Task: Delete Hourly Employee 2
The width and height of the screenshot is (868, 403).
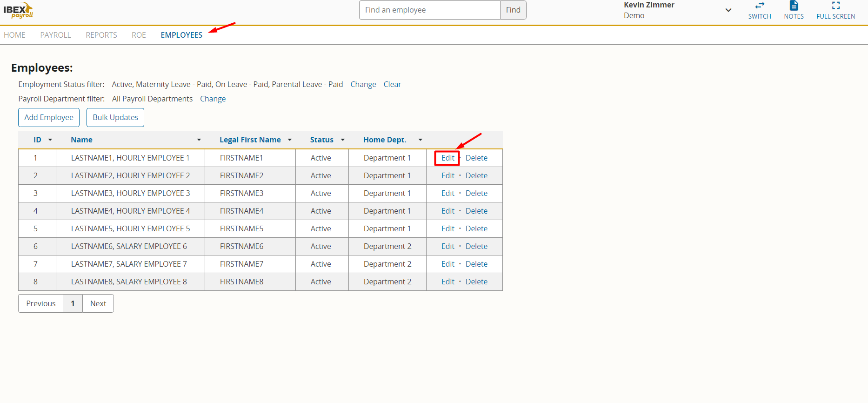Action: click(x=477, y=175)
